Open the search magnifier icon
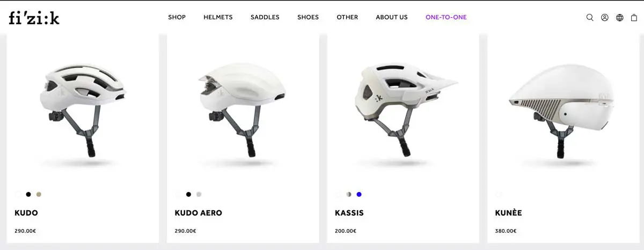 (x=590, y=17)
